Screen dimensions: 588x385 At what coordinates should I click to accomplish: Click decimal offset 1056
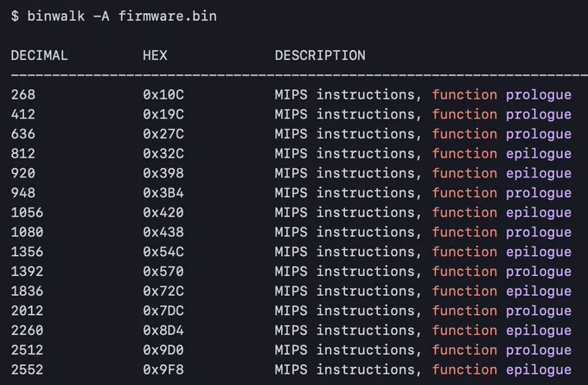(27, 212)
